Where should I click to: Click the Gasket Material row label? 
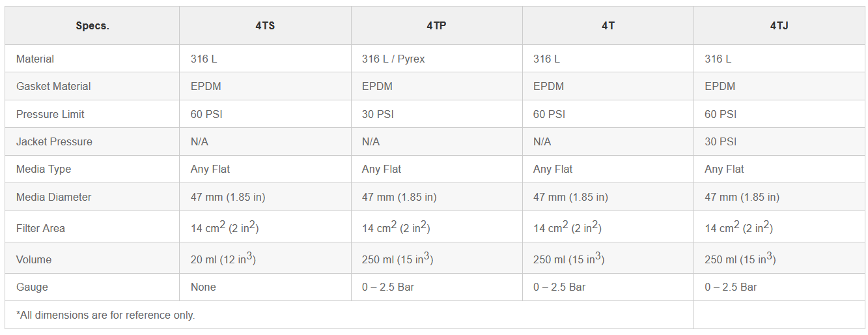click(x=53, y=86)
